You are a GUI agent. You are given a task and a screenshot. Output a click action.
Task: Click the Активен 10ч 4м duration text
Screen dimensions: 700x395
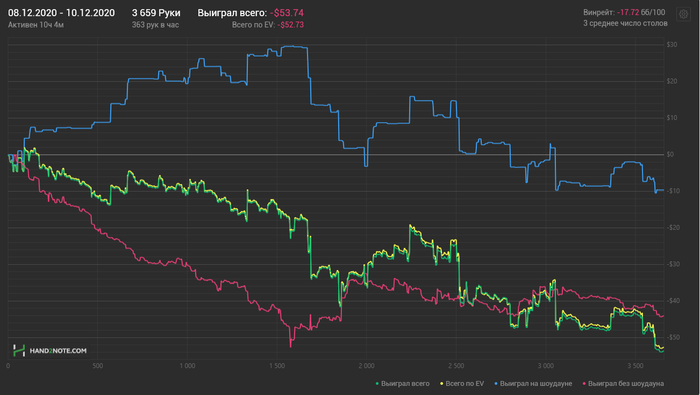36,25
